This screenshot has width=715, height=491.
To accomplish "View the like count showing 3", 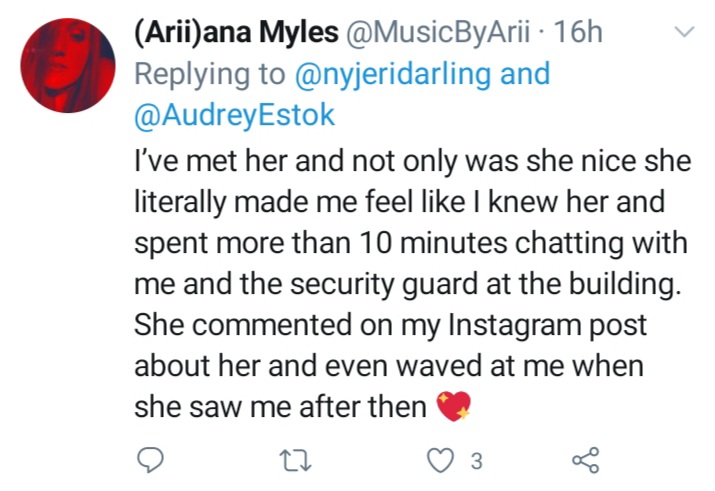I will point(476,461).
